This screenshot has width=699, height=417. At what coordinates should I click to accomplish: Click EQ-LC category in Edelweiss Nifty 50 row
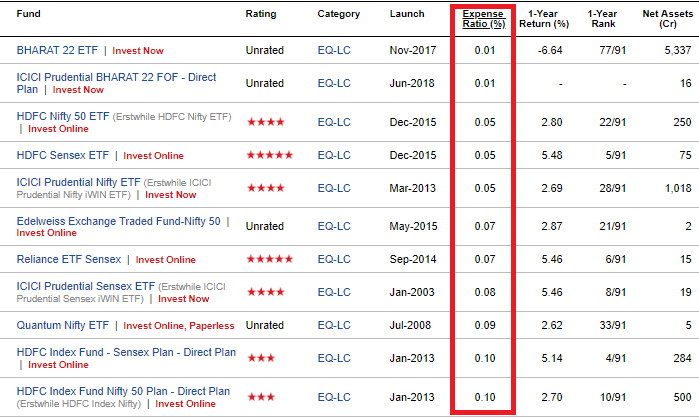pos(334,227)
